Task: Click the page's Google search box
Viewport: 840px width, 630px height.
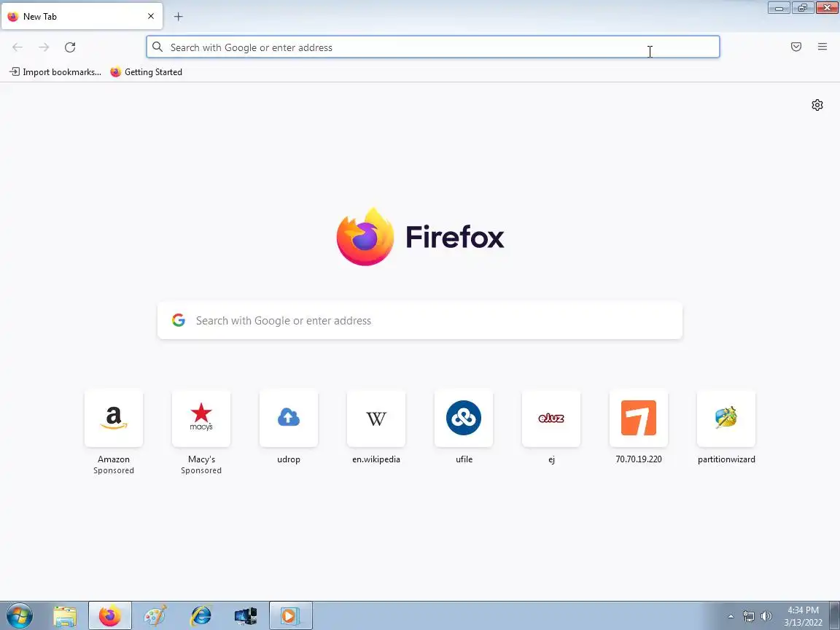Action: (420, 320)
